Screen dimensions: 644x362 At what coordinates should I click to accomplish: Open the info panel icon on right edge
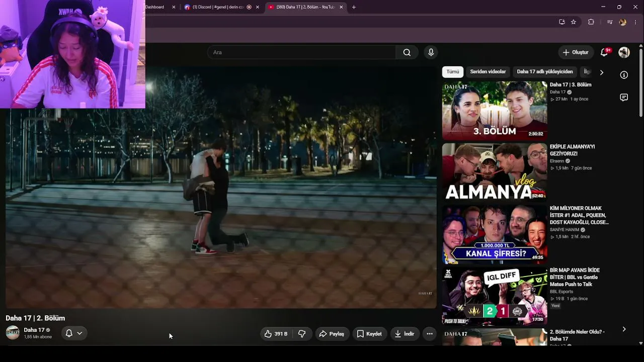coord(624,75)
